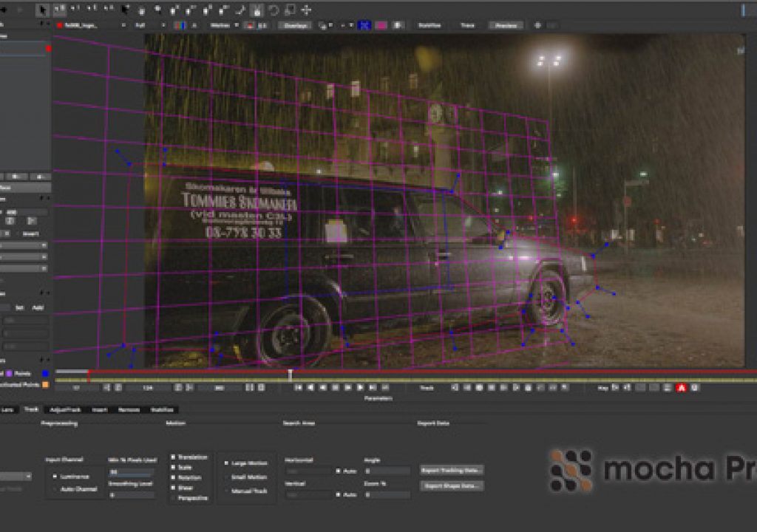Viewport: 757px width, 532px height.
Task: Select the Manual Track radio option
Action: tap(226, 491)
